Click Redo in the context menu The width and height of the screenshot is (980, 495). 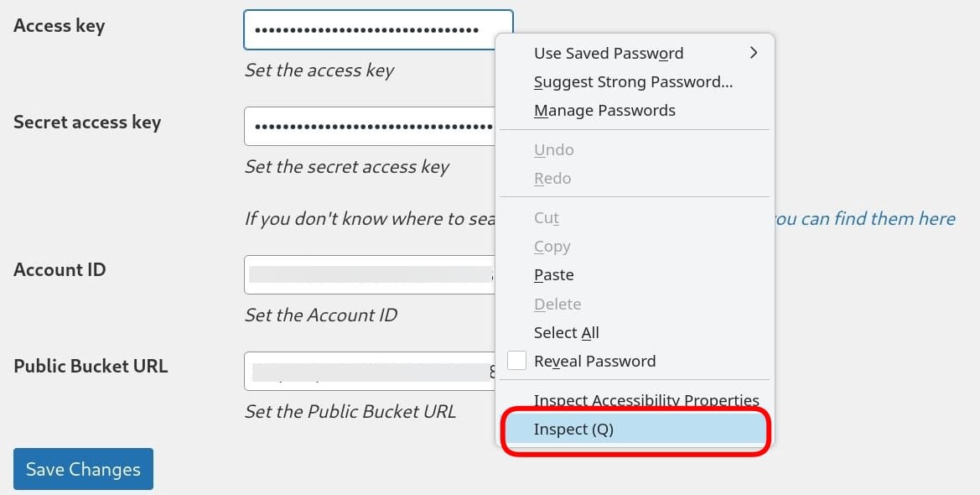pyautogui.click(x=552, y=179)
